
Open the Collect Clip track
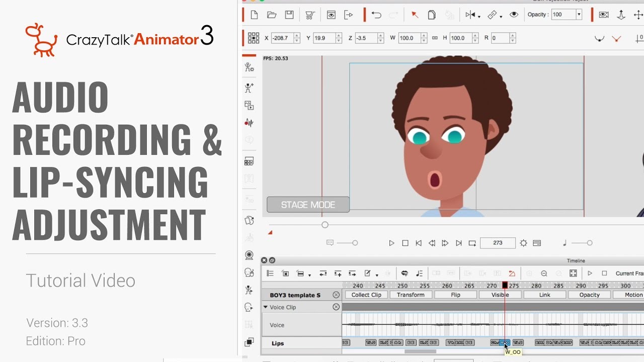coord(366,295)
